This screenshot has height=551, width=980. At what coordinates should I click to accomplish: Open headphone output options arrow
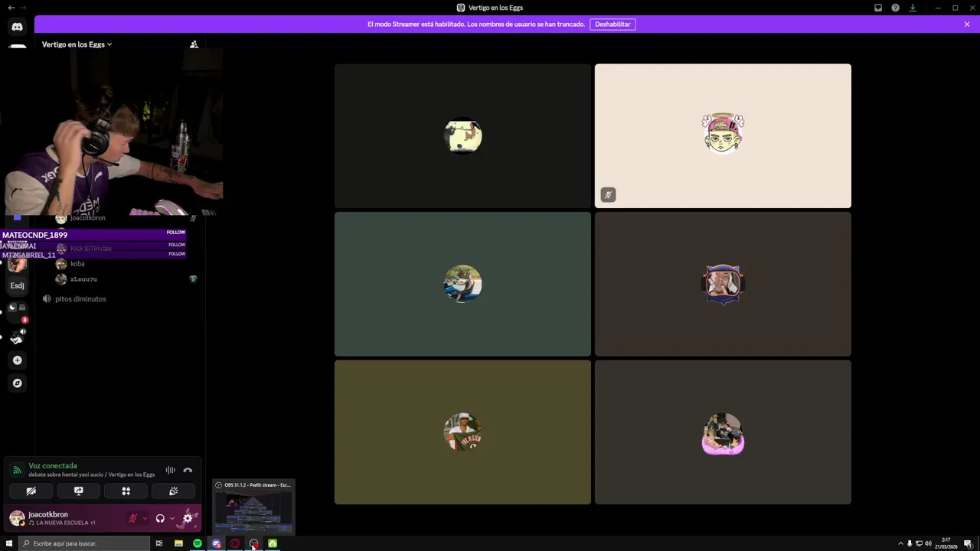[x=171, y=518]
